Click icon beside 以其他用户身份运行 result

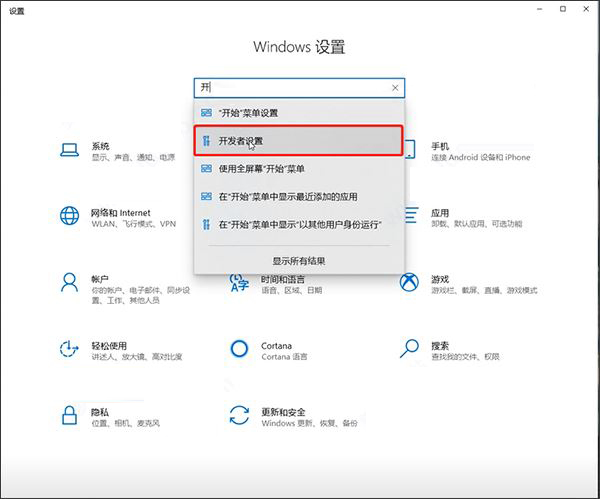click(x=206, y=224)
